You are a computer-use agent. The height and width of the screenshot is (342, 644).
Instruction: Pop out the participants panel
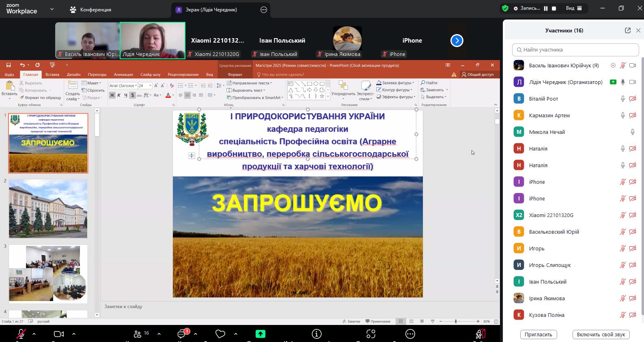point(627,30)
